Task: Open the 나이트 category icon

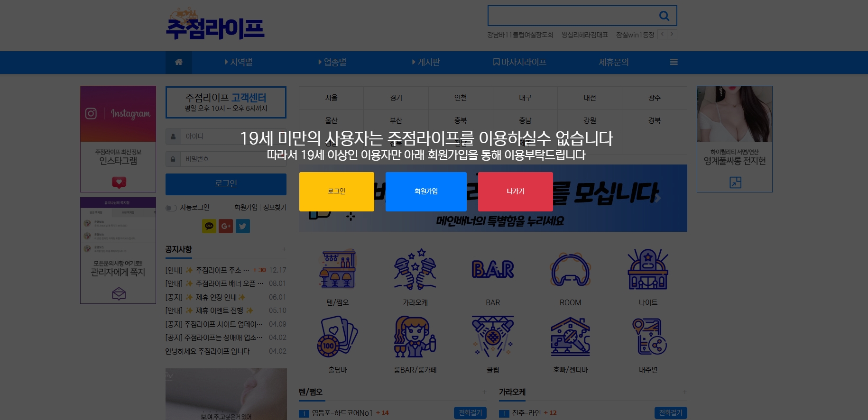Action: click(648, 269)
